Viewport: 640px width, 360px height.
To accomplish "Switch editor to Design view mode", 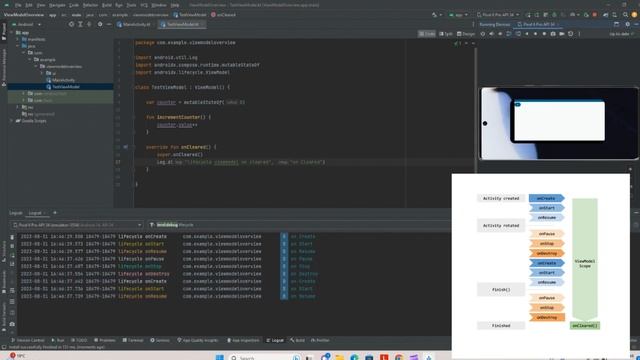I will click(466, 34).
